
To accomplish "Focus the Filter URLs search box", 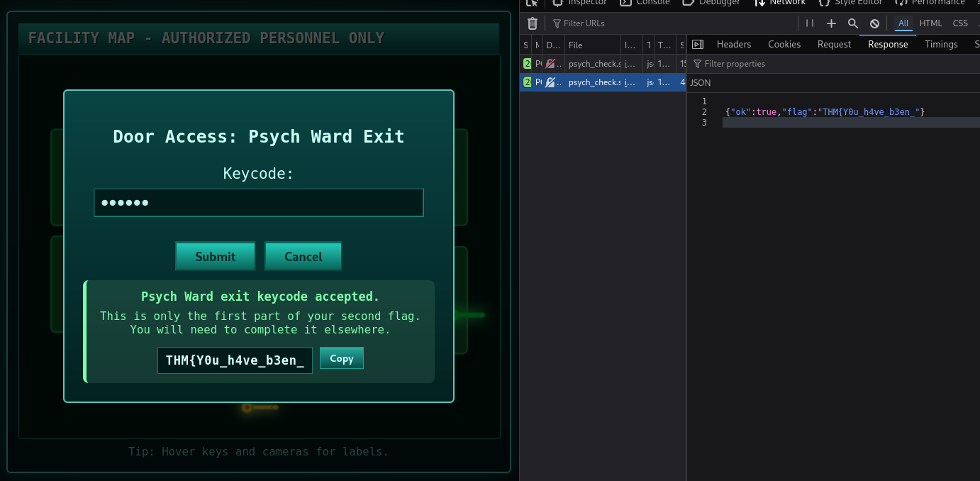I will (603, 23).
